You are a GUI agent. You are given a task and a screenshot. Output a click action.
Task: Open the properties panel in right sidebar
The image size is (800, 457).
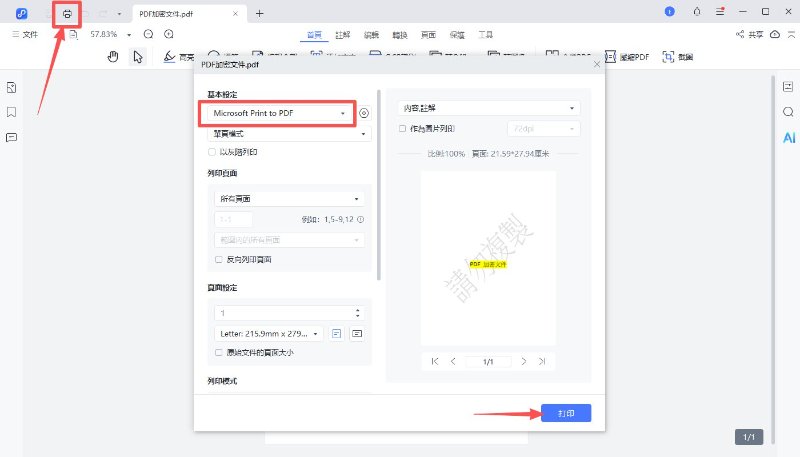pyautogui.click(x=788, y=87)
